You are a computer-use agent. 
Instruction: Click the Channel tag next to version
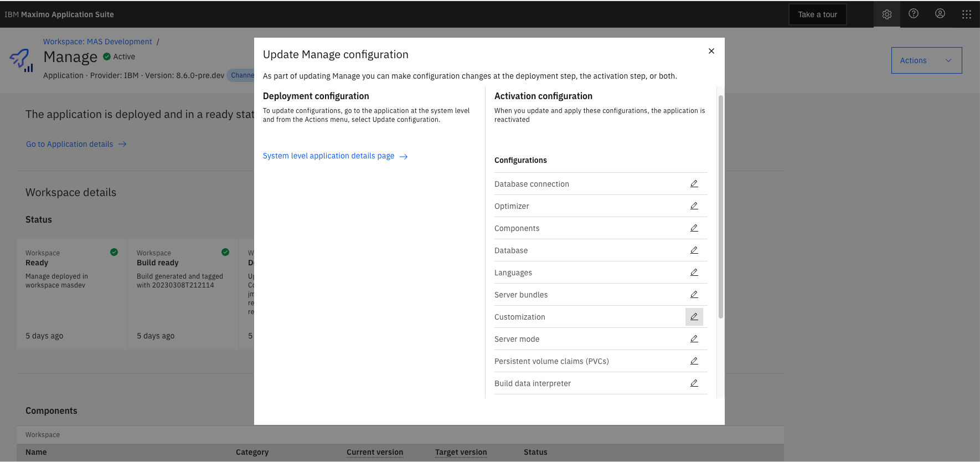[x=241, y=75]
